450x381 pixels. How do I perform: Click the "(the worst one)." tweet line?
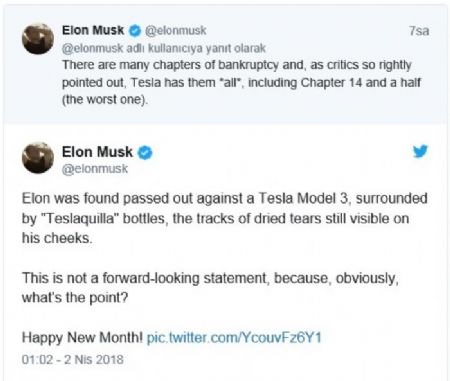tap(105, 100)
